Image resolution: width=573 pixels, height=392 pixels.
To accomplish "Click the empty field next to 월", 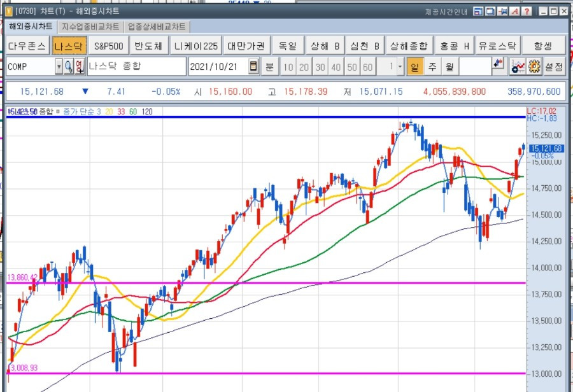I will [x=475, y=66].
